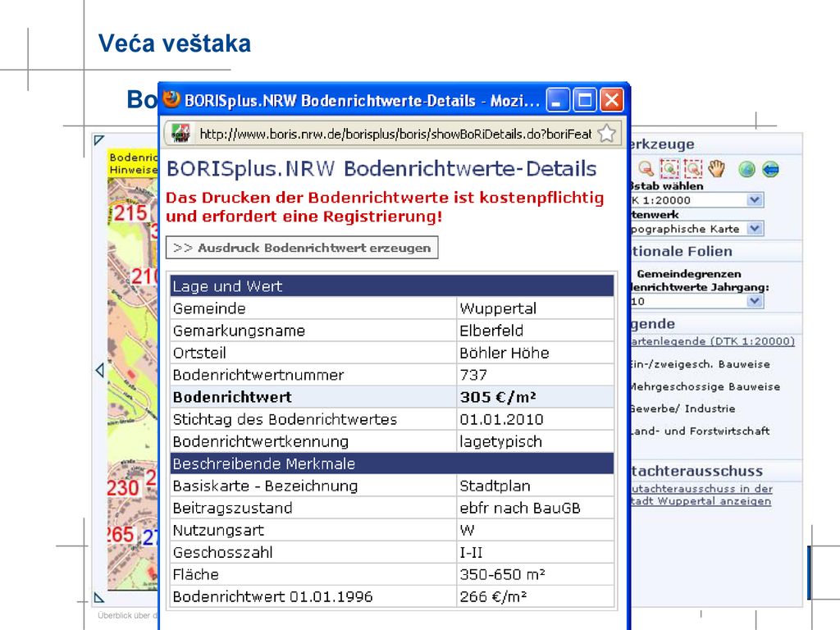The width and height of the screenshot is (840, 630).
Task: Click the 'Veća veštaka' slide title
Action: coord(175,43)
